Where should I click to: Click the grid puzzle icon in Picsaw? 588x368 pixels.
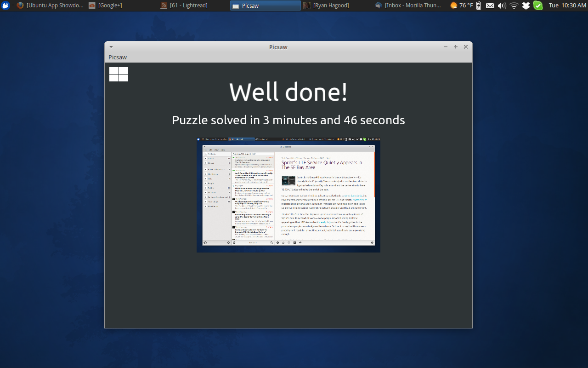[x=118, y=74]
